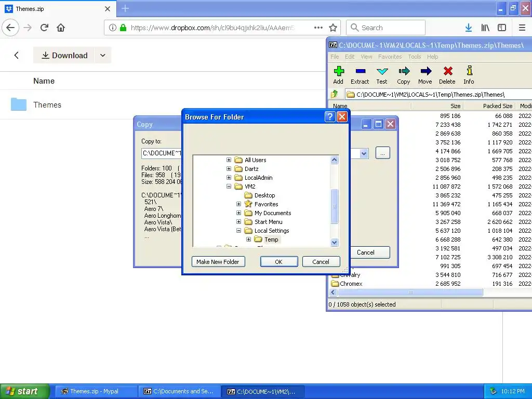Click the 7-Zip horizontal scrollbar thumb
Screen dimensions: 532x399
[410, 292]
